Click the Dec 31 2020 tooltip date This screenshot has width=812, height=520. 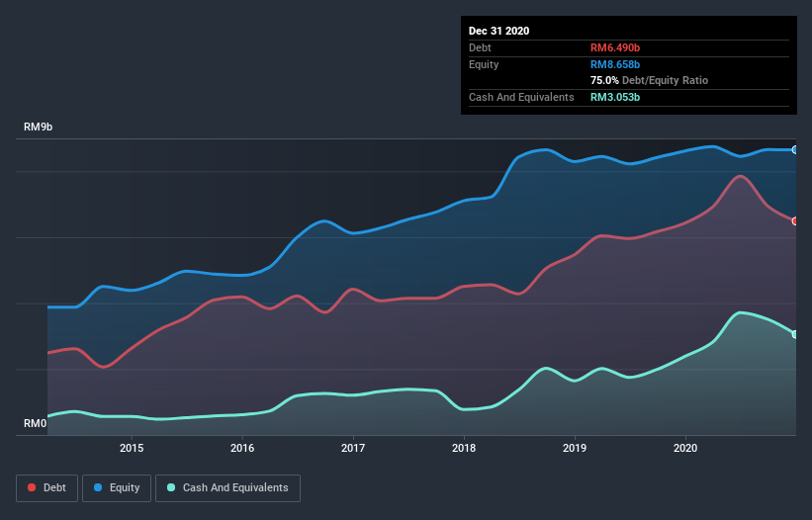[498, 31]
